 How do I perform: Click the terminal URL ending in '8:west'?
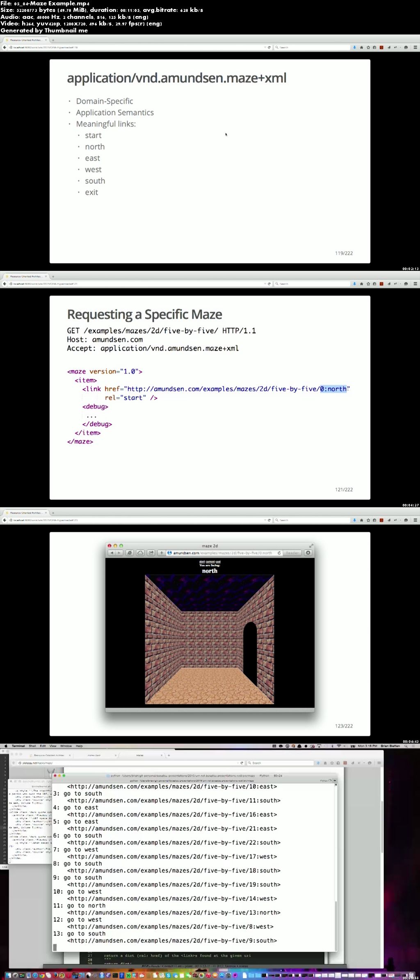click(x=170, y=926)
